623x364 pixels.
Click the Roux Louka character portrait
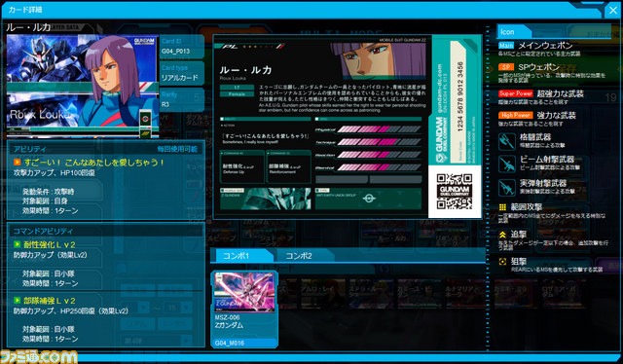click(x=83, y=87)
